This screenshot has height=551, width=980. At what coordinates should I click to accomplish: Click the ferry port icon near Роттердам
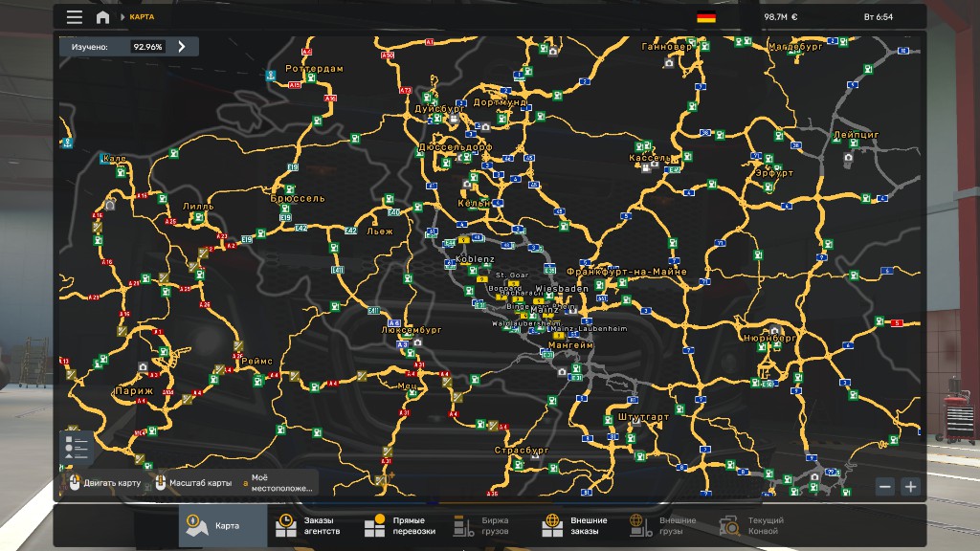click(271, 76)
